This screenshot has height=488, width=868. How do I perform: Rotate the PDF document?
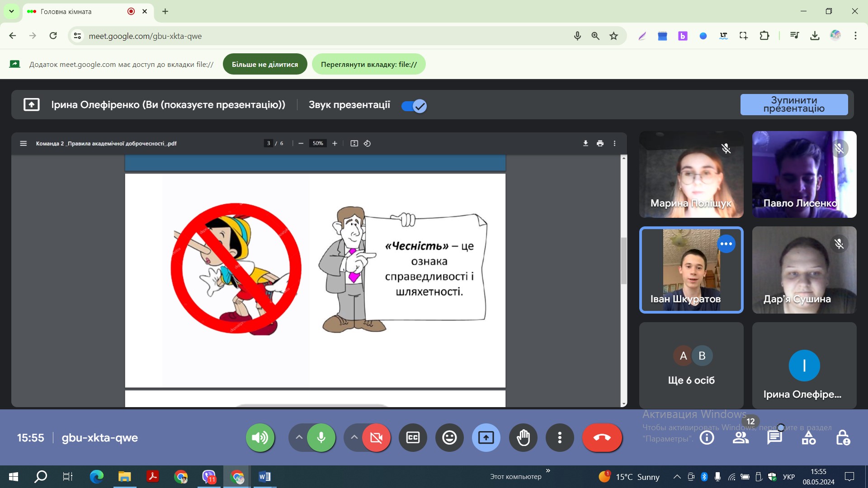pos(367,143)
